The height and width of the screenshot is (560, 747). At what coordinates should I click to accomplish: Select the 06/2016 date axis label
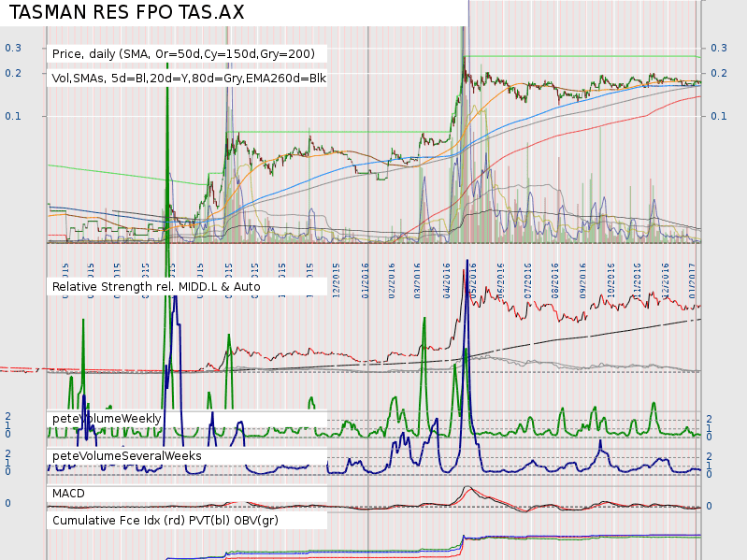coord(501,280)
